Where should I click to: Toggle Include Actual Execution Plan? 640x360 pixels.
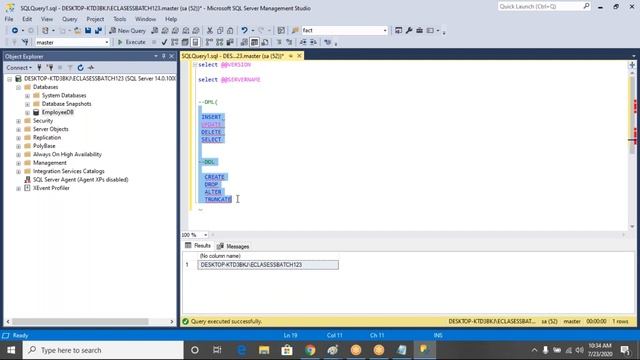click(x=209, y=42)
